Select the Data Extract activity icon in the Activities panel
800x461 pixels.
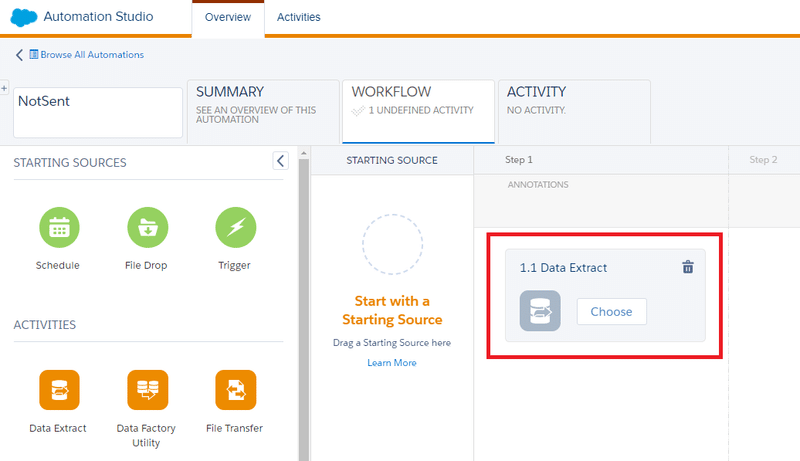click(59, 390)
